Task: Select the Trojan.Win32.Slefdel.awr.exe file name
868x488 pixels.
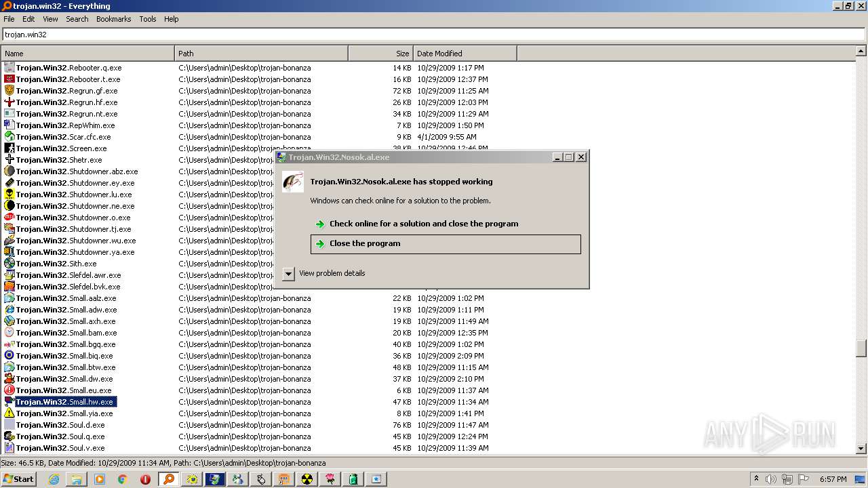Action: click(68, 275)
